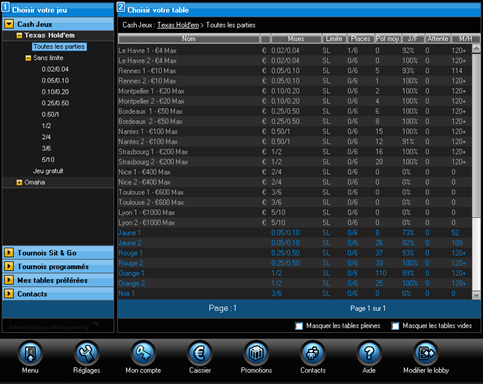
Task: Sort table by M/H column header
Action: pyautogui.click(x=465, y=39)
